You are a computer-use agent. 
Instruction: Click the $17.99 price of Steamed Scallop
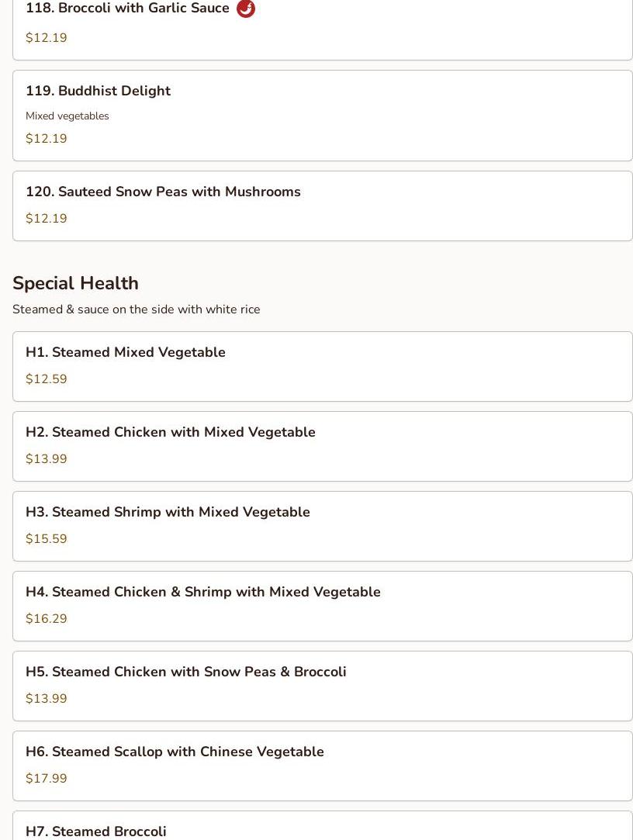pyautogui.click(x=46, y=778)
